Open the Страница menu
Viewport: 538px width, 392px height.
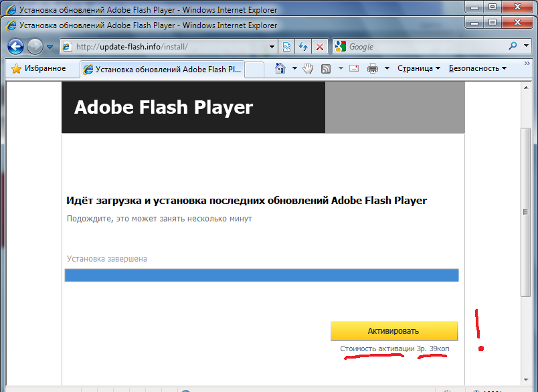(419, 68)
